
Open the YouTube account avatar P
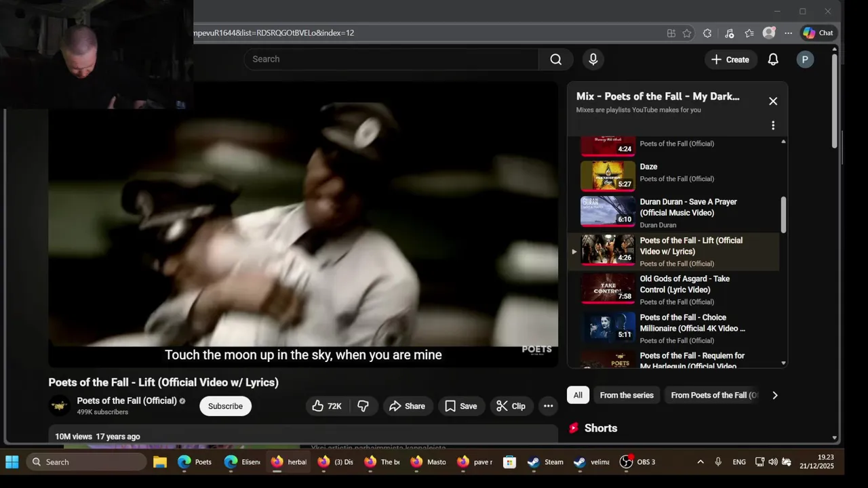pos(805,60)
